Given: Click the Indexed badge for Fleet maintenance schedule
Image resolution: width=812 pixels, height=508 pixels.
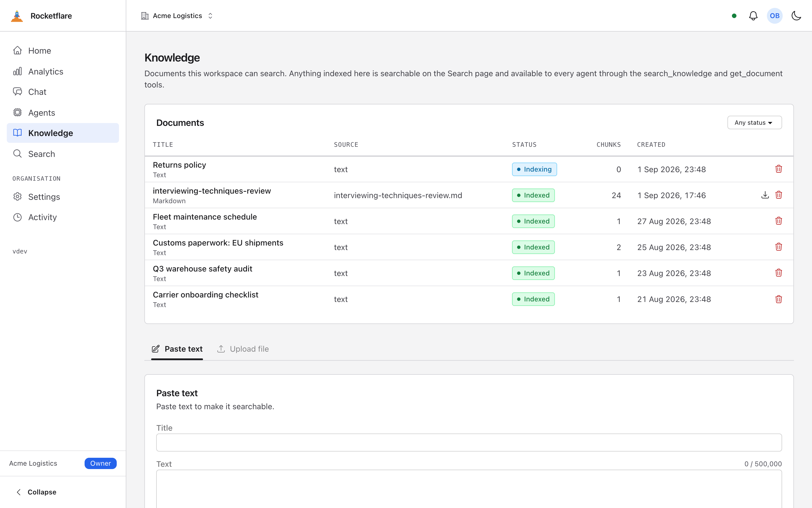Looking at the screenshot, I should pyautogui.click(x=533, y=222).
